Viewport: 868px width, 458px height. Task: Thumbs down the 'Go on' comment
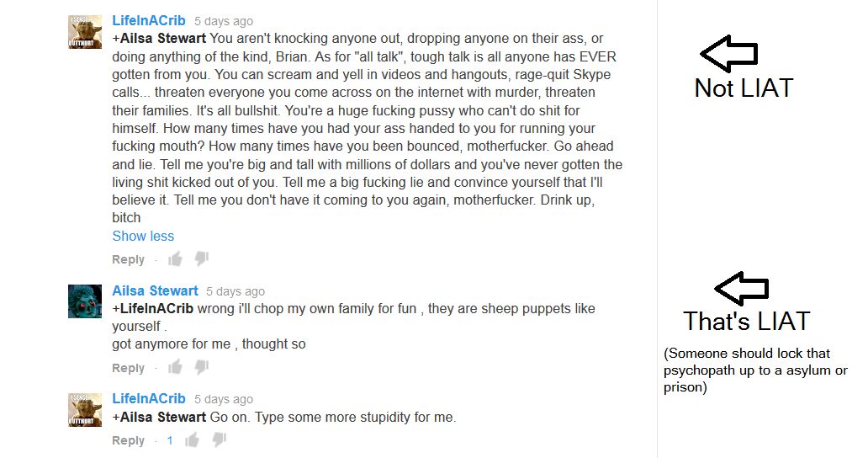(219, 440)
